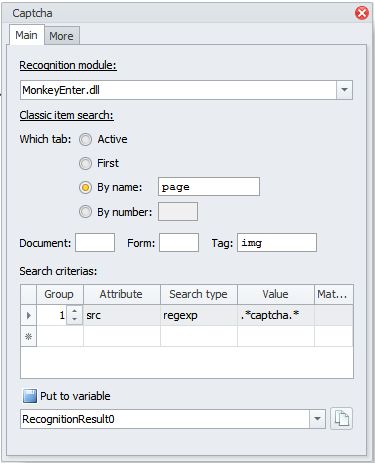Image resolution: width=375 pixels, height=463 pixels.
Task: Click the Attribute column header
Action: coord(121,294)
